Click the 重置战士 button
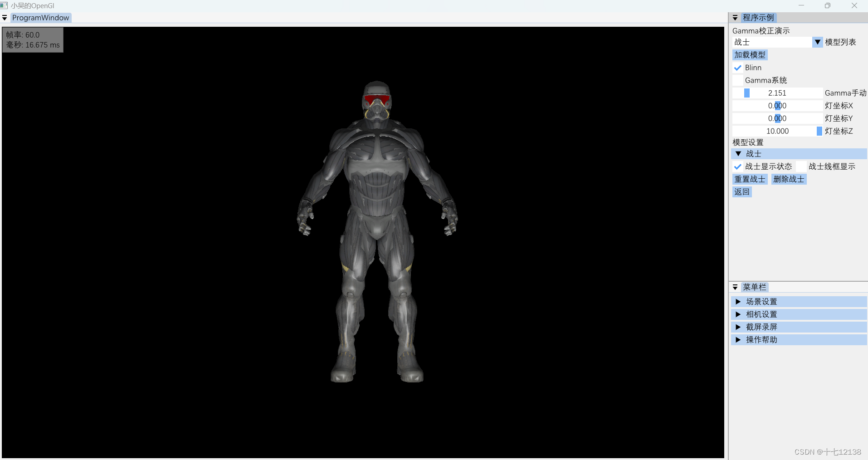The height and width of the screenshot is (460, 868). (749, 179)
